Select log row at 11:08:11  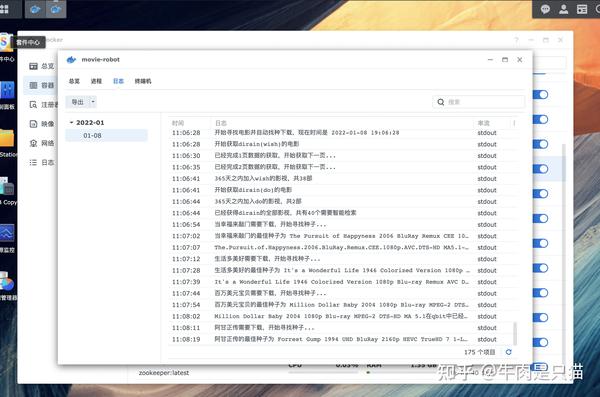click(343, 328)
